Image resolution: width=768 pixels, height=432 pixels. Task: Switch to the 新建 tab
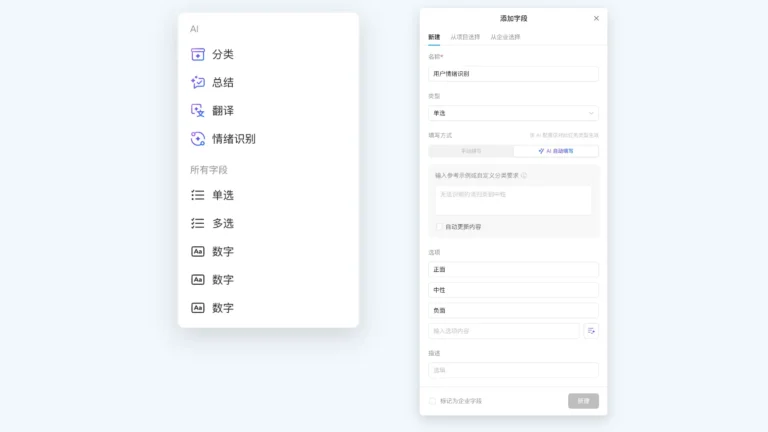[434, 37]
